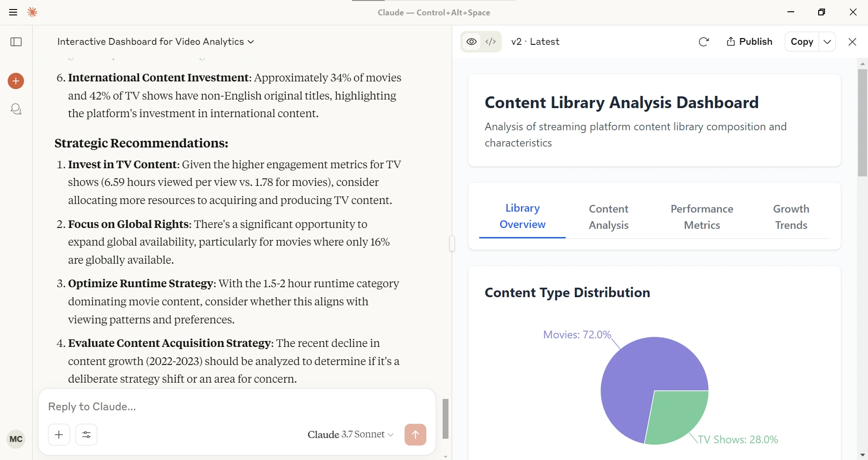Select the Library Overview tab
This screenshot has width=868, height=460.
(522, 216)
